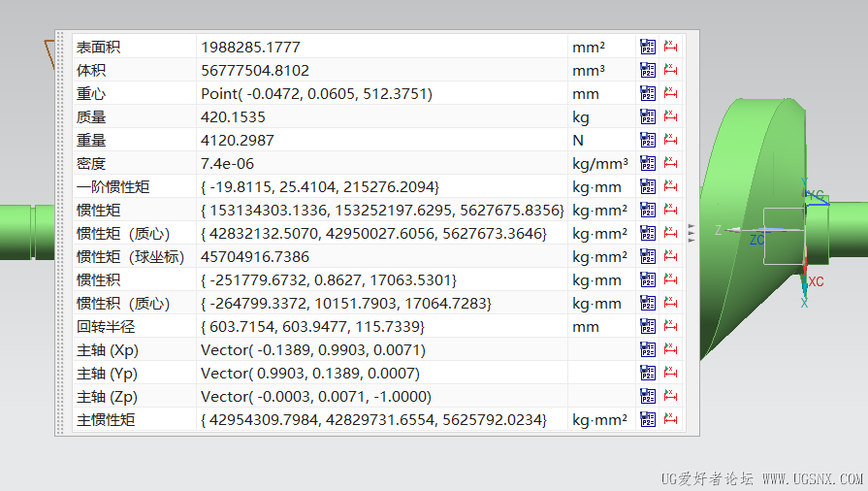Click the dimension annotation icon in 主惯性矩 row
This screenshot has width=868, height=491.
click(670, 419)
